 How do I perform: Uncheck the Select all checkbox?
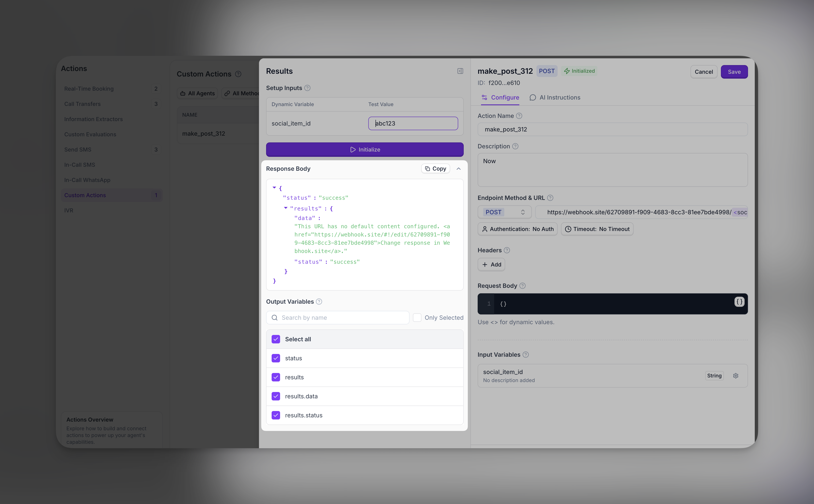pyautogui.click(x=276, y=339)
